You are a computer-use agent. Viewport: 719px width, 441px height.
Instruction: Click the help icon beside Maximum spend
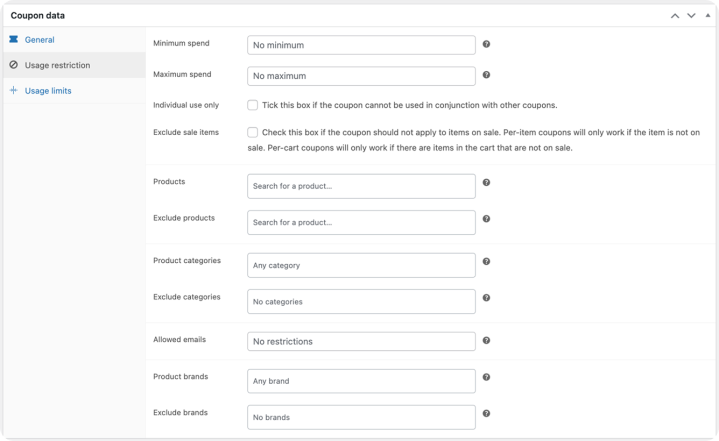click(x=486, y=75)
